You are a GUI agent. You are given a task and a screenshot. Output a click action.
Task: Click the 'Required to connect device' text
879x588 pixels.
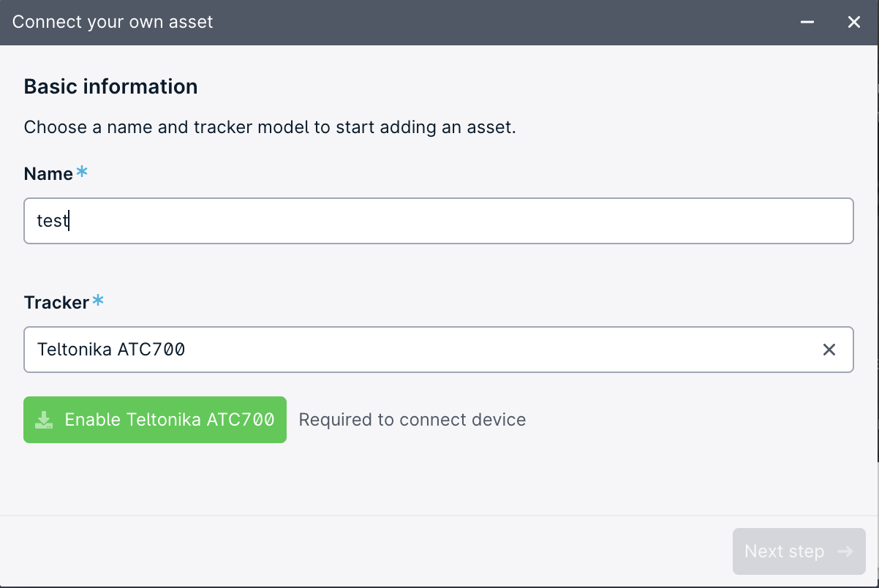coord(412,420)
